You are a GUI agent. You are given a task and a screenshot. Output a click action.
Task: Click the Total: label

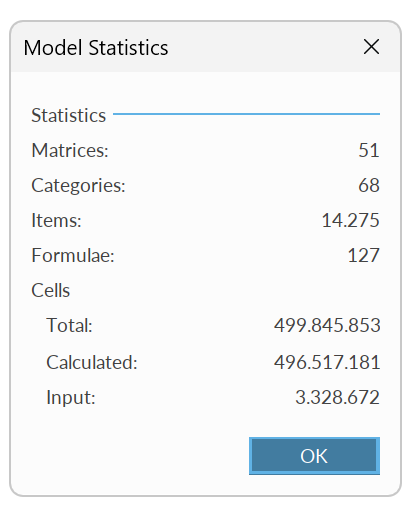point(69,325)
